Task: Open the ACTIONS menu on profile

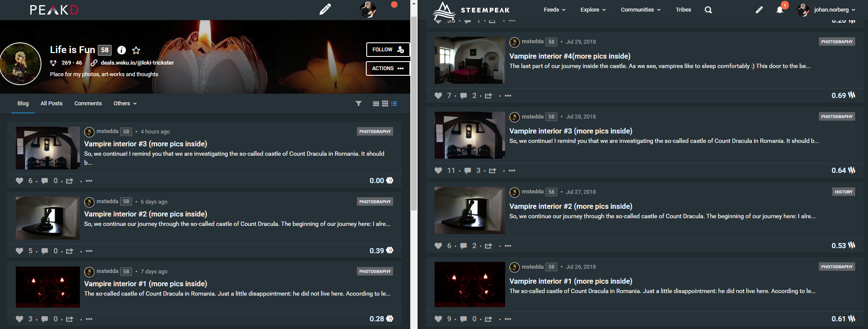Action: (388, 68)
